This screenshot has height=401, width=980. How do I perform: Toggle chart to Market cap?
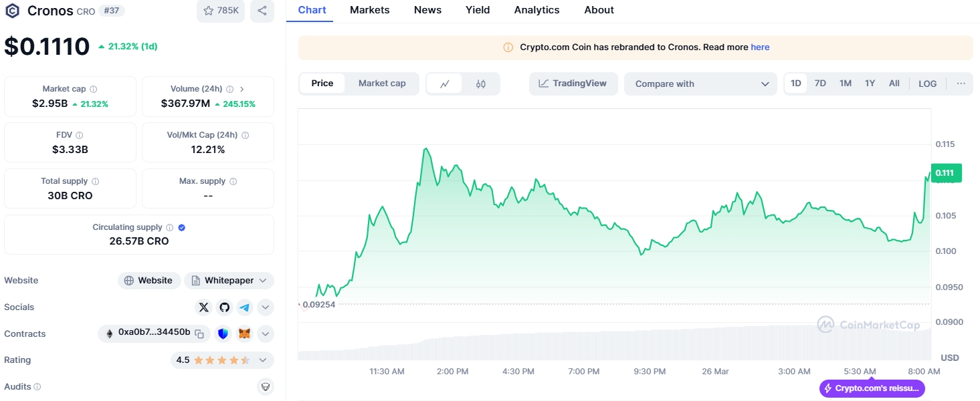382,84
